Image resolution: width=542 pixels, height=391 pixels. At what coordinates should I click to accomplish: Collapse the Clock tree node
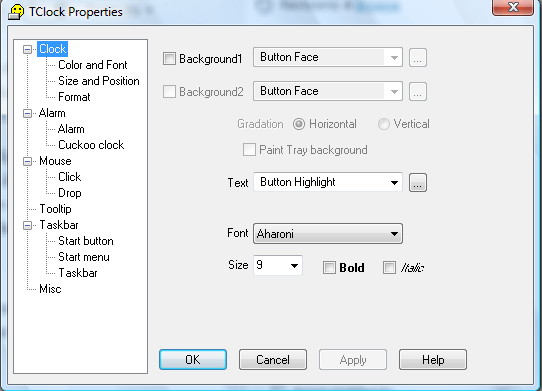(x=28, y=49)
